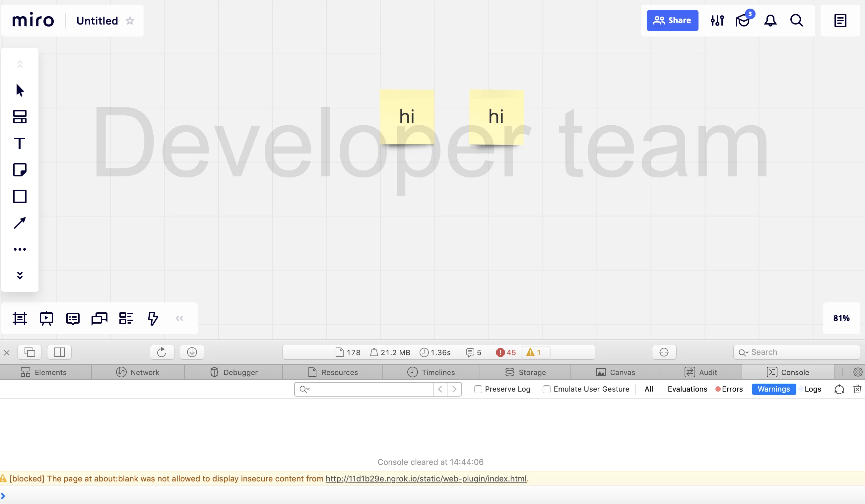Select the Shape rectangle tool
This screenshot has height=504, width=865.
20,196
